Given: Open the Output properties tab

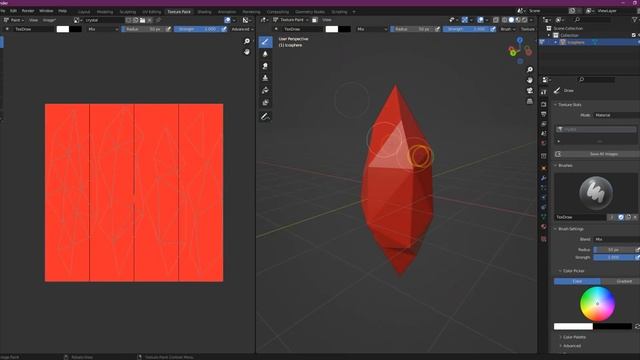Looking at the screenshot, I should [544, 114].
